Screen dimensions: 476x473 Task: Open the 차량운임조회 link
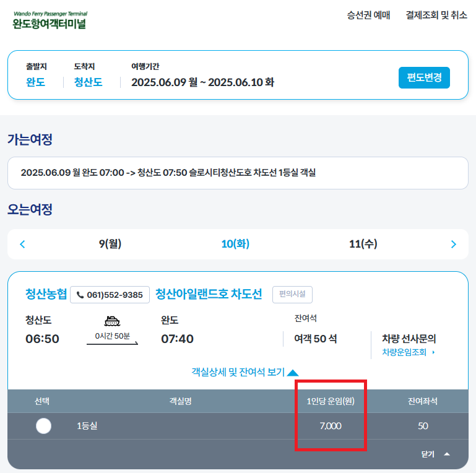pos(404,352)
